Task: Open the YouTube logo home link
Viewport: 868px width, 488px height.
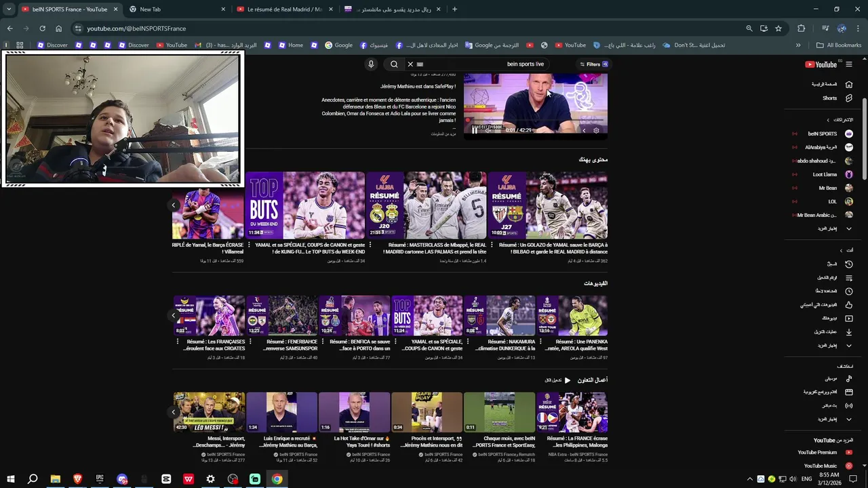Action: click(821, 64)
